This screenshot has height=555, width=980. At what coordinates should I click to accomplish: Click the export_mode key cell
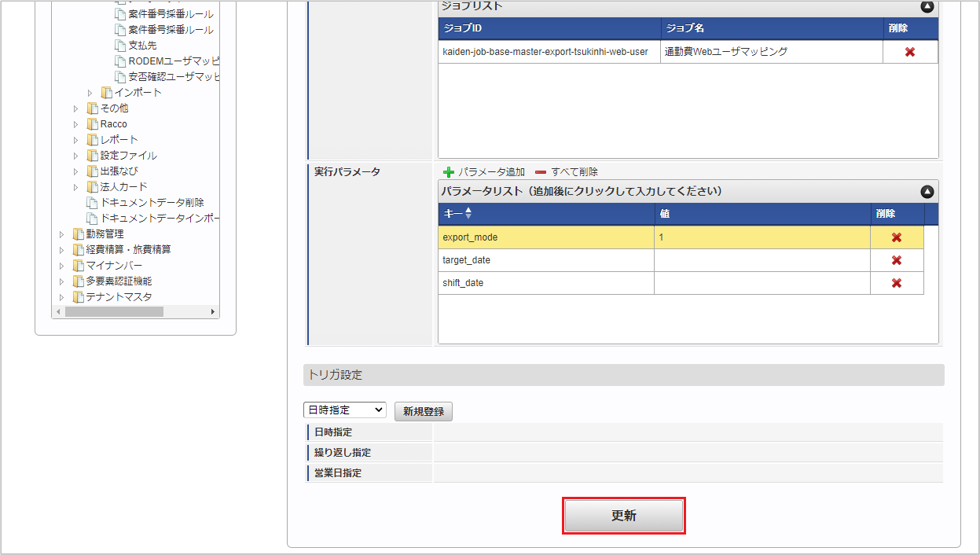click(x=546, y=237)
